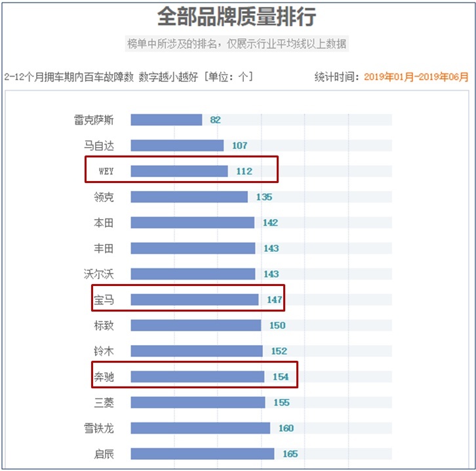
Task: Click the title 全部品牌质量排行
Action: 237,16
